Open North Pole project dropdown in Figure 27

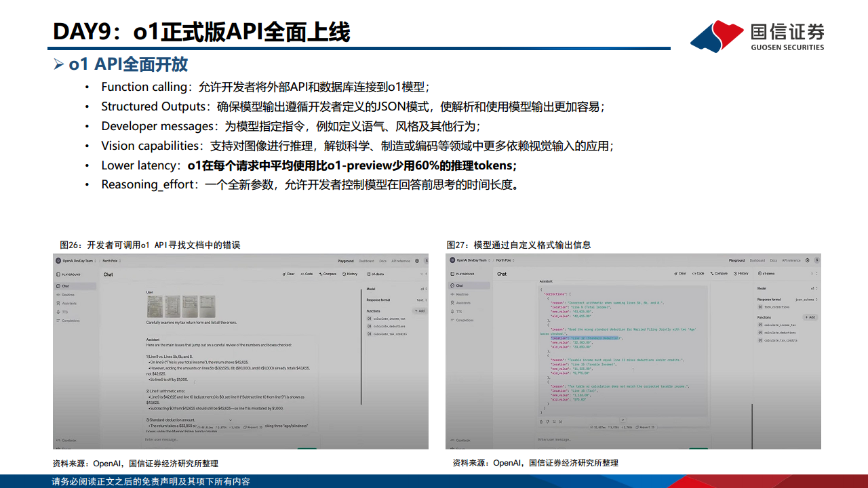pos(505,260)
